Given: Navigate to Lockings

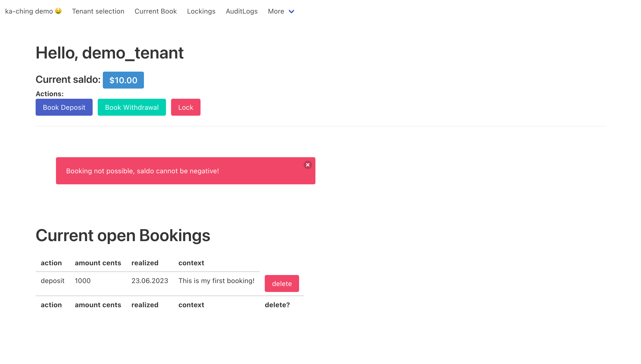Looking at the screenshot, I should tap(201, 11).
